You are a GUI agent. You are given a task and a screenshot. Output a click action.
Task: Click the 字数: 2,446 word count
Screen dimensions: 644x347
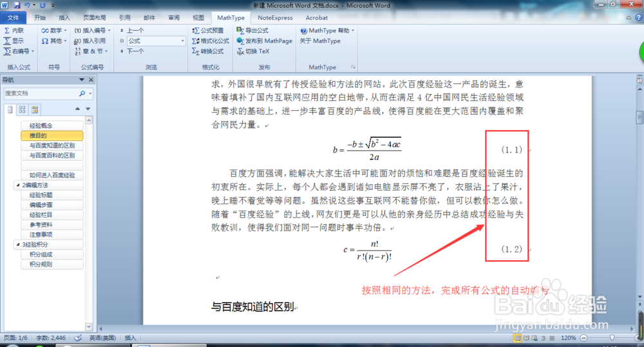point(51,338)
